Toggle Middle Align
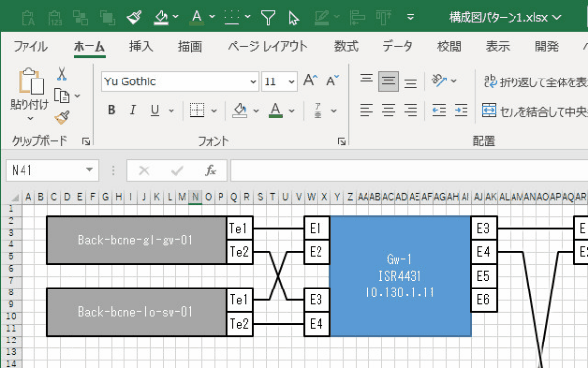Screen dimensions: 588x368 [x=388, y=80]
